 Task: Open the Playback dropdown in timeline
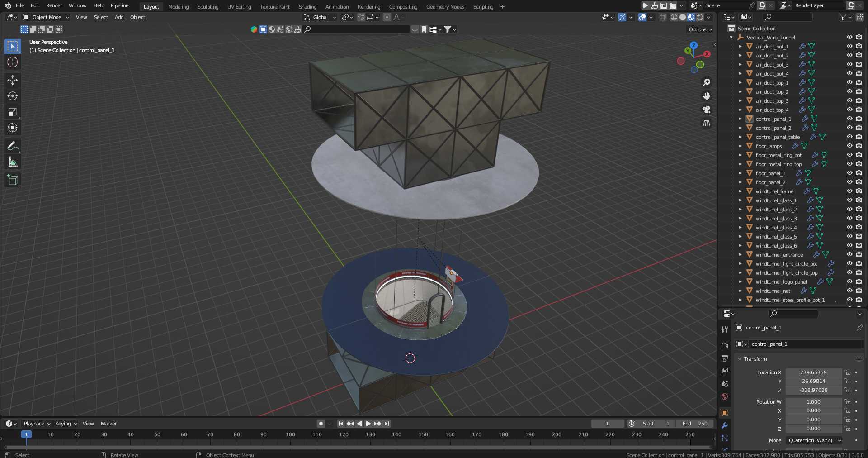[37, 424]
